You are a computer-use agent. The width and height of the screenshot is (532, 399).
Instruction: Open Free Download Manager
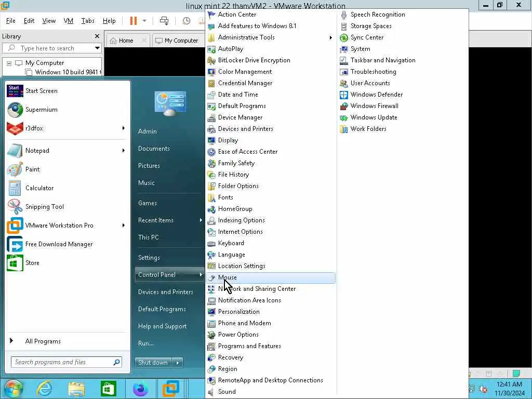(59, 244)
